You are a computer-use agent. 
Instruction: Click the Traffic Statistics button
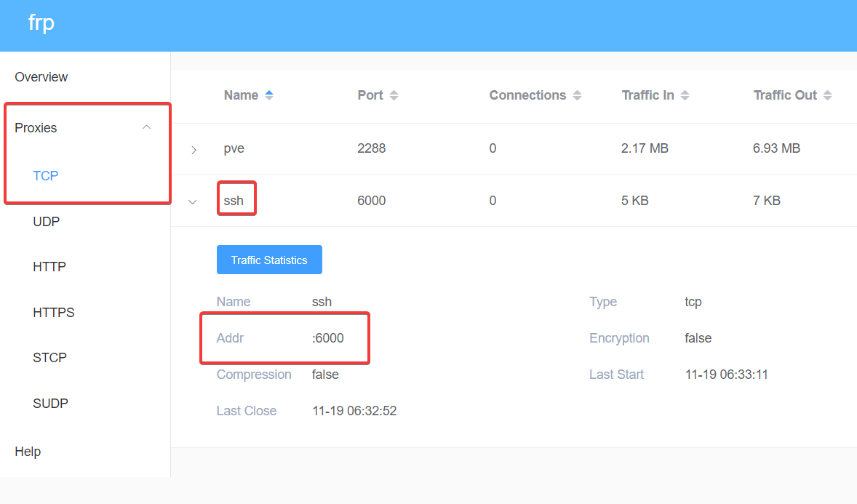(269, 260)
